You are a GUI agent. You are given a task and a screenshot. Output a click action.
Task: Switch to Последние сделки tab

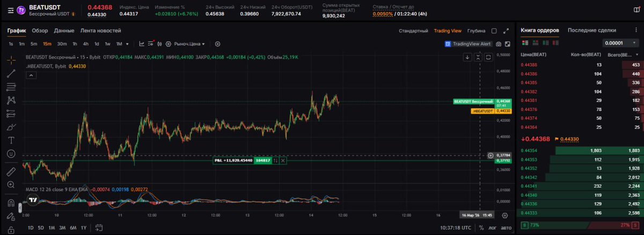pyautogui.click(x=592, y=30)
